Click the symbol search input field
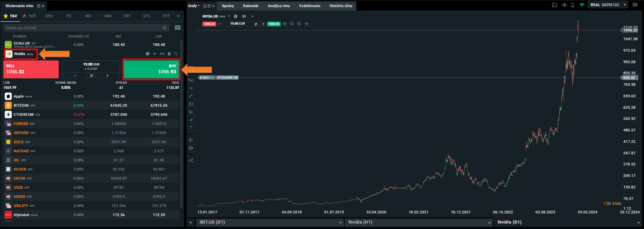 pos(83,28)
